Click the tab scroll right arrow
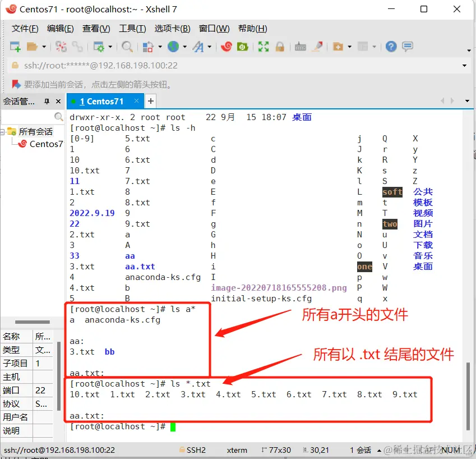The image size is (476, 459). [452, 101]
